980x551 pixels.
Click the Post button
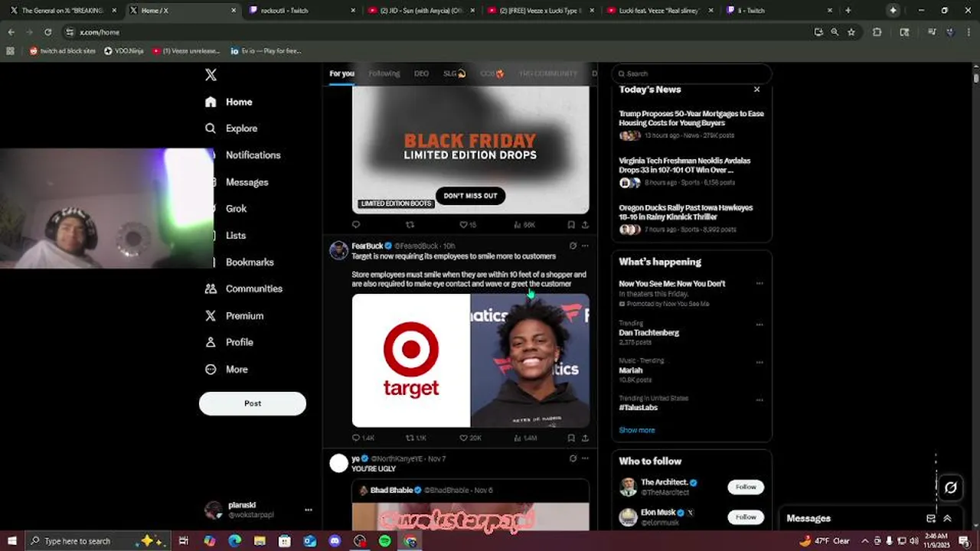pyautogui.click(x=253, y=403)
